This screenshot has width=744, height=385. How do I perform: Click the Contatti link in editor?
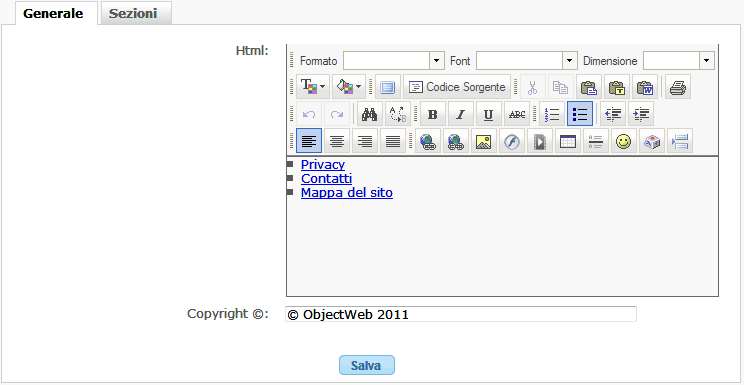pyautogui.click(x=326, y=179)
